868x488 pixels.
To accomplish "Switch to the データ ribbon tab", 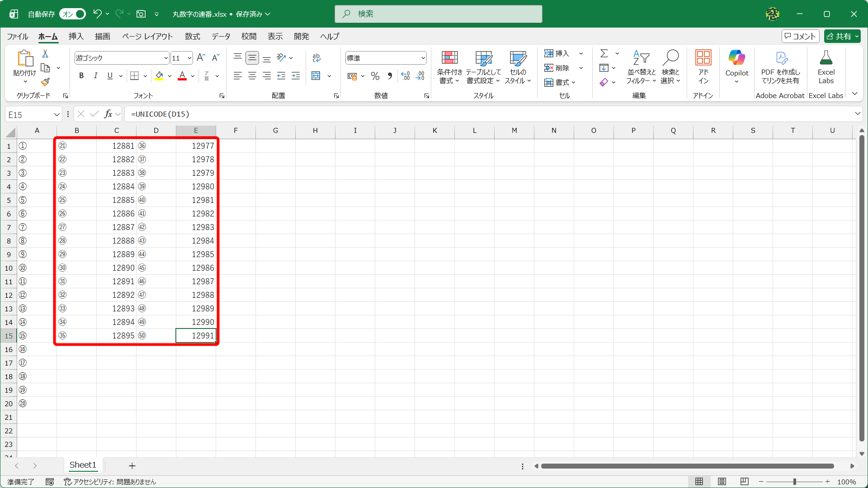I will pos(221,36).
